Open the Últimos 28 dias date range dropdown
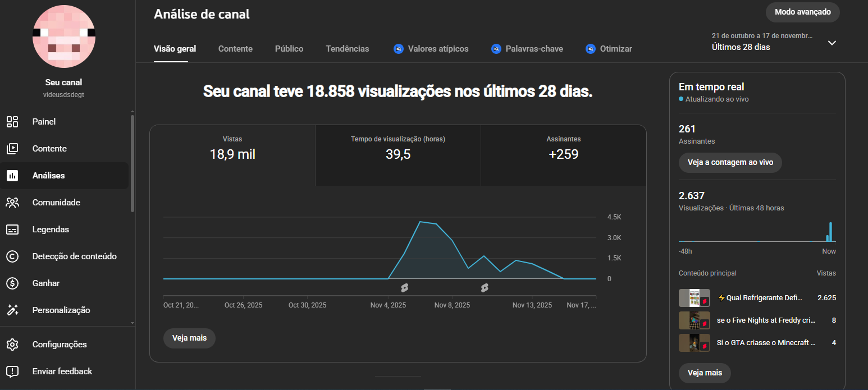 coord(774,42)
